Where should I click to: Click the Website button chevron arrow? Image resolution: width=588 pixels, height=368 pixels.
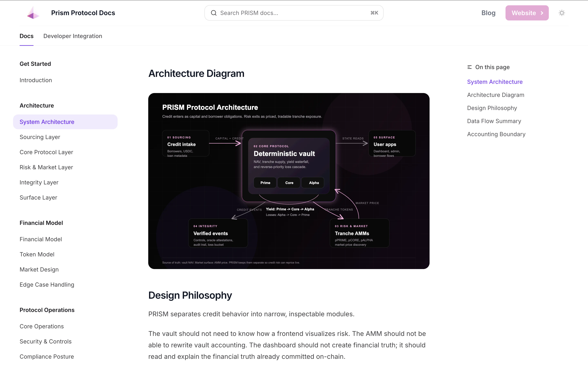542,13
